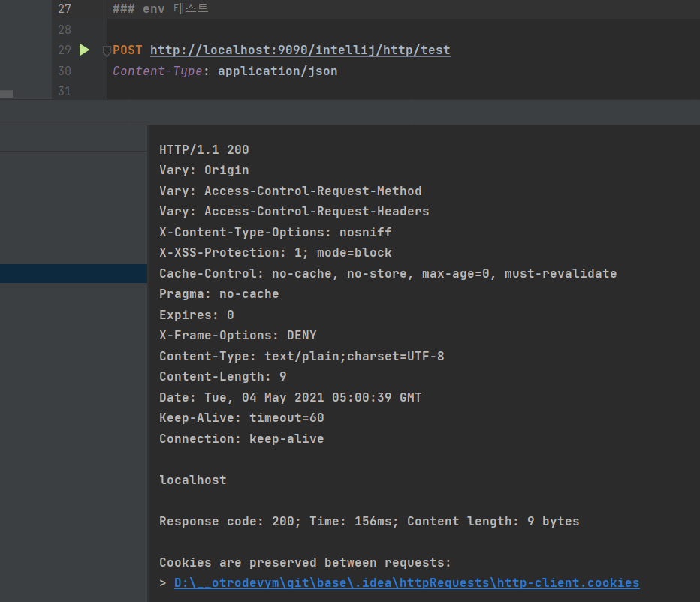The height and width of the screenshot is (602, 700).
Task: Click the Cache-Control response header line
Action: [388, 273]
